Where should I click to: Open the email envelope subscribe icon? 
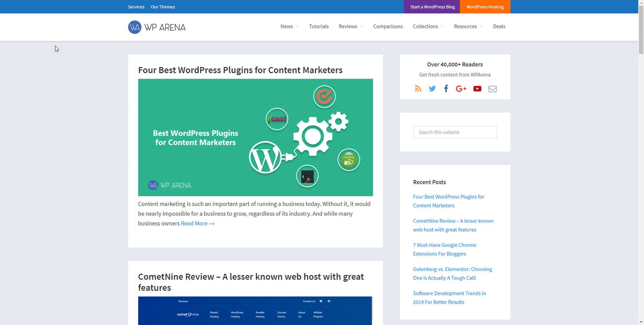pos(492,89)
